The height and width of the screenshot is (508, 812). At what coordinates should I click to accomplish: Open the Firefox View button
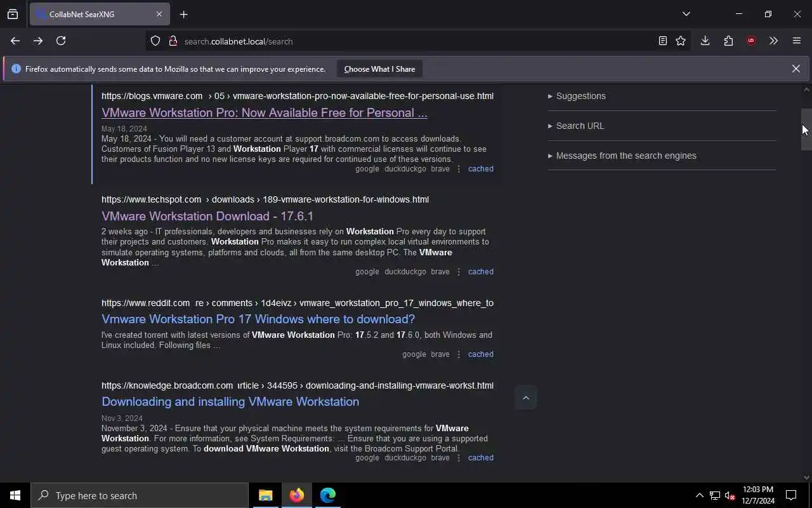click(x=13, y=14)
